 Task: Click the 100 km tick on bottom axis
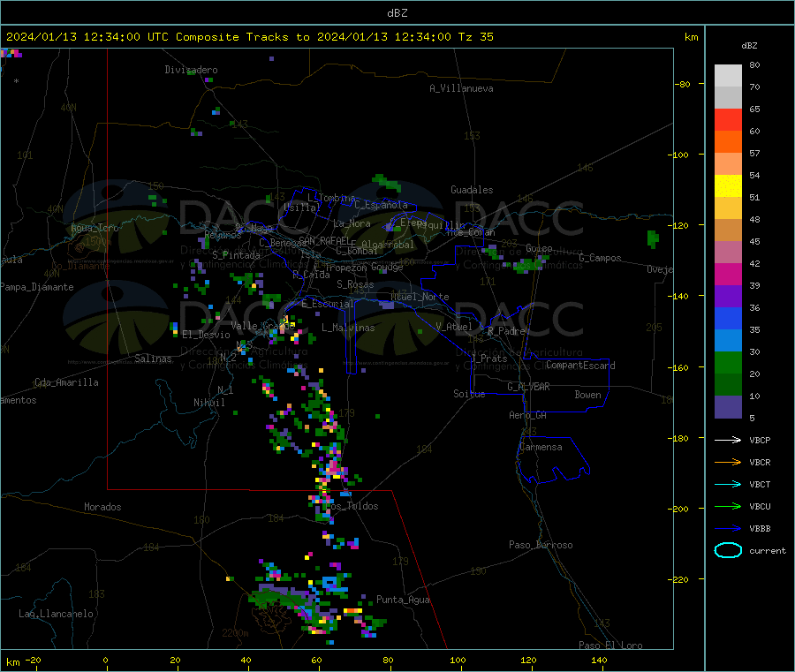pyautogui.click(x=458, y=661)
